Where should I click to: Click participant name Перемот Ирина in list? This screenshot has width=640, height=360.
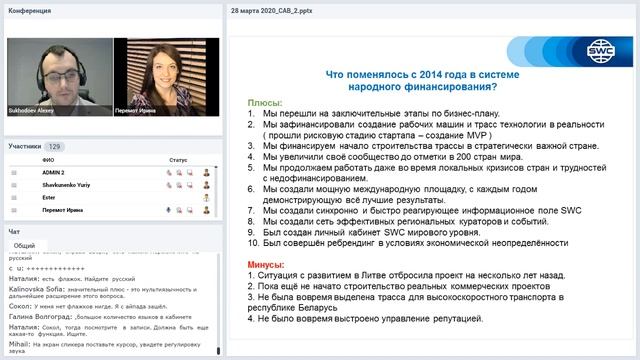click(62, 210)
